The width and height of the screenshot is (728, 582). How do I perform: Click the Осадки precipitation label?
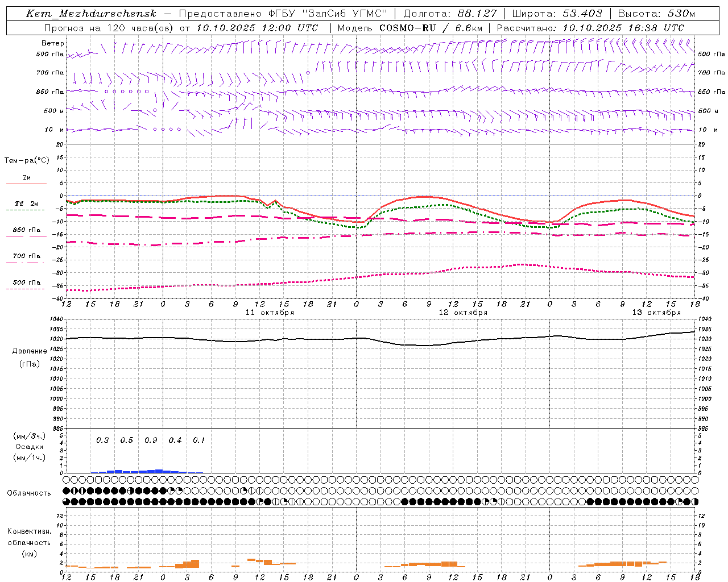tap(30, 447)
